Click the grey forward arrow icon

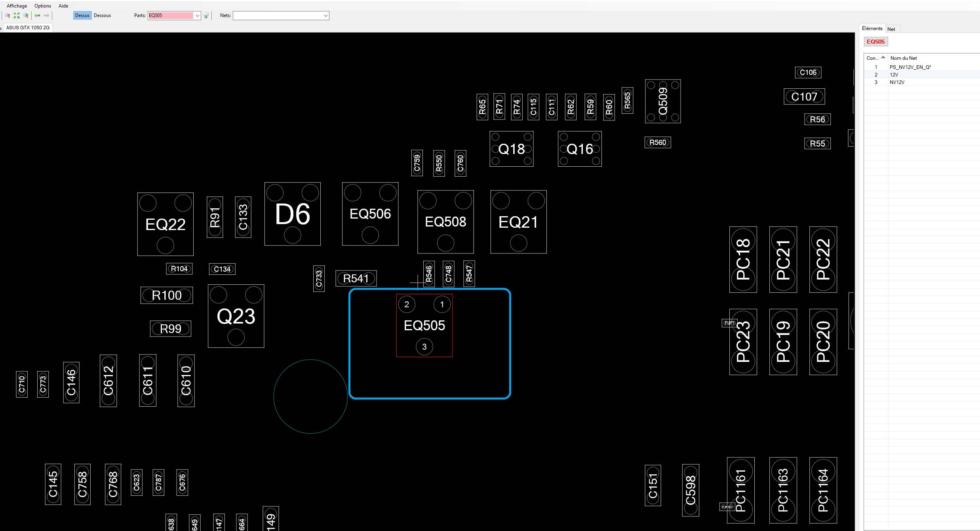(46, 15)
